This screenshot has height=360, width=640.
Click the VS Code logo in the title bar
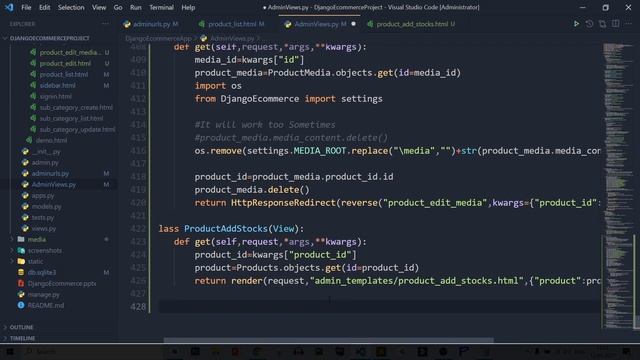coord(9,7)
